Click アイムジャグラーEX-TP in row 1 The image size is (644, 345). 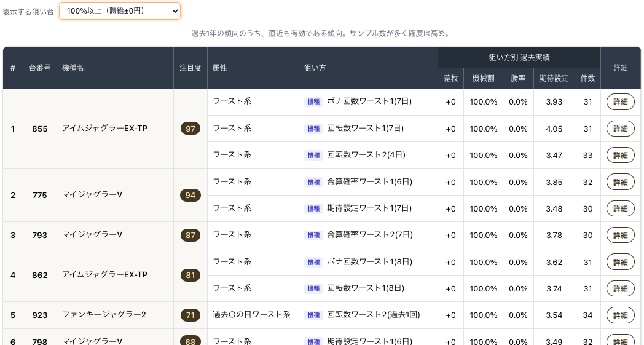pyautogui.click(x=104, y=129)
